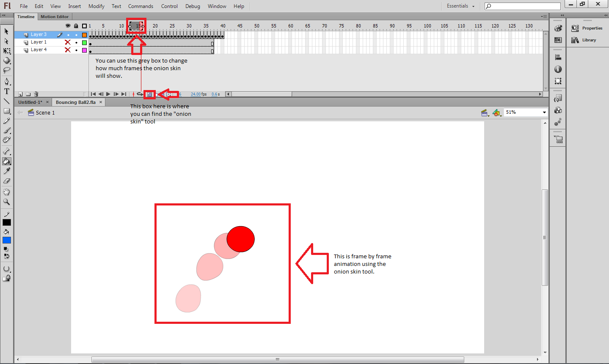Toggle outline mode for Layer 3
609x364 pixels.
click(84, 34)
